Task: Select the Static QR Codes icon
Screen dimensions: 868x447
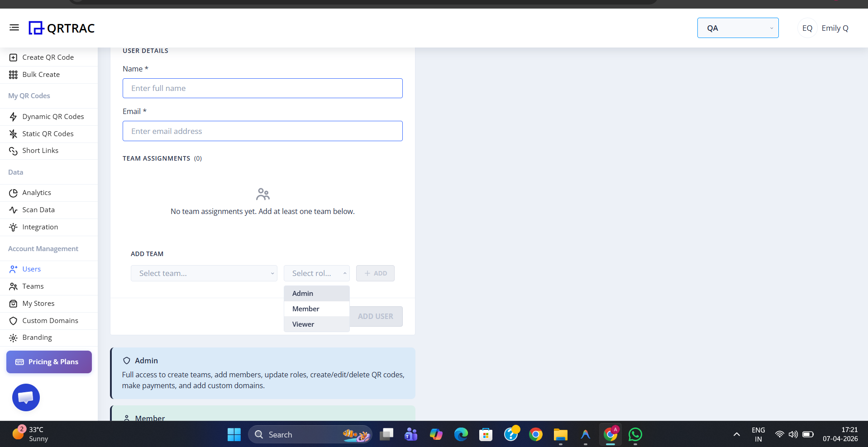Action: [x=13, y=133]
